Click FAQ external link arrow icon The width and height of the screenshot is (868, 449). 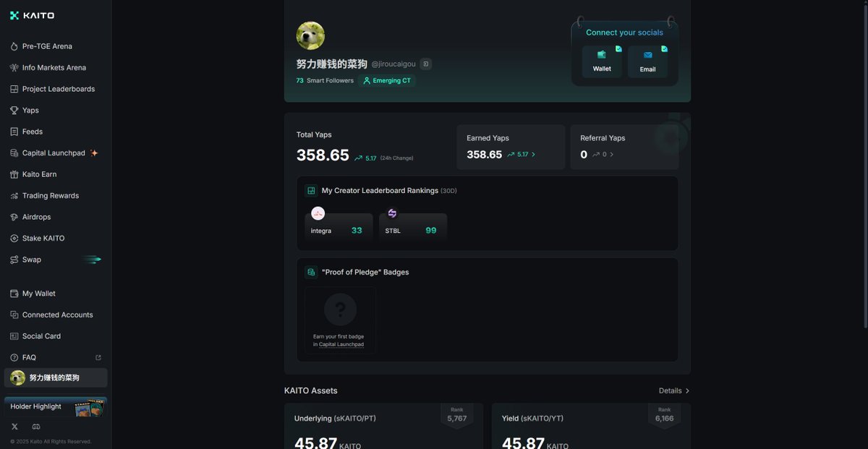pos(98,358)
